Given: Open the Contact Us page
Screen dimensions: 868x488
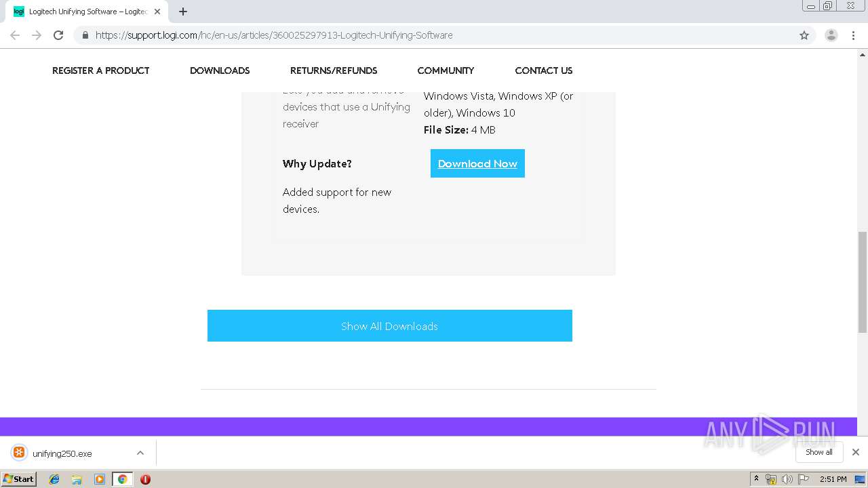Looking at the screenshot, I should [544, 70].
